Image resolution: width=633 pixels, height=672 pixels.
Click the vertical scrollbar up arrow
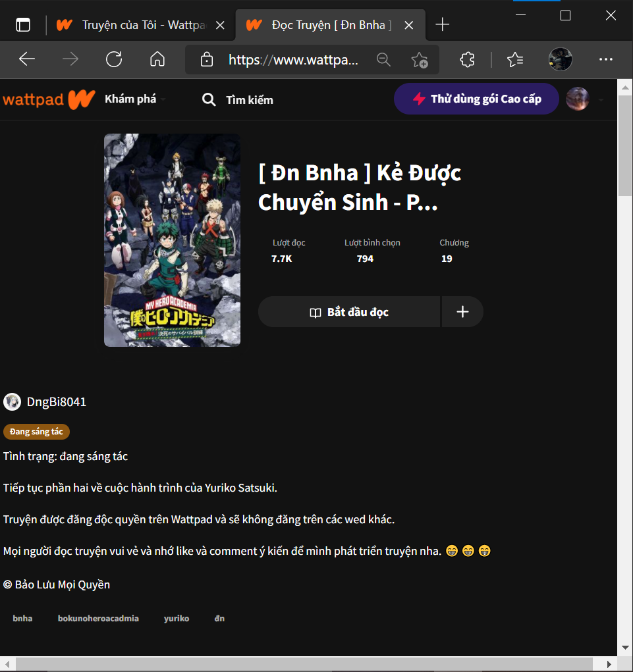625,88
